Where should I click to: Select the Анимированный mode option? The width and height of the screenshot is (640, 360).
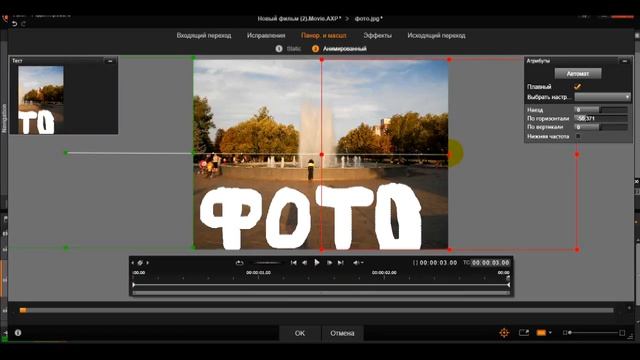tap(340, 49)
